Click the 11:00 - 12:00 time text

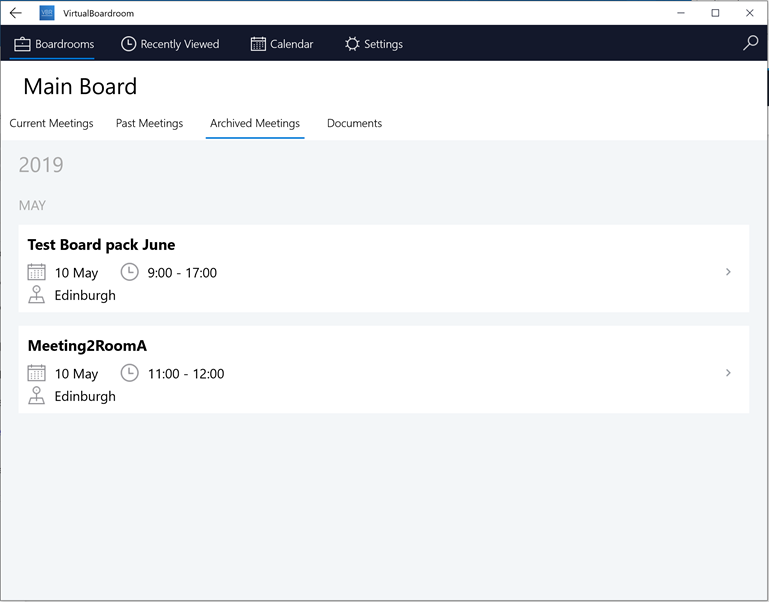pyautogui.click(x=186, y=374)
